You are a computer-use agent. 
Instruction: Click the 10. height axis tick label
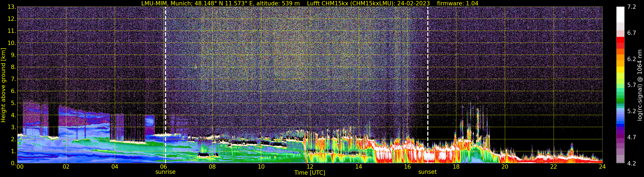[x=12, y=43]
